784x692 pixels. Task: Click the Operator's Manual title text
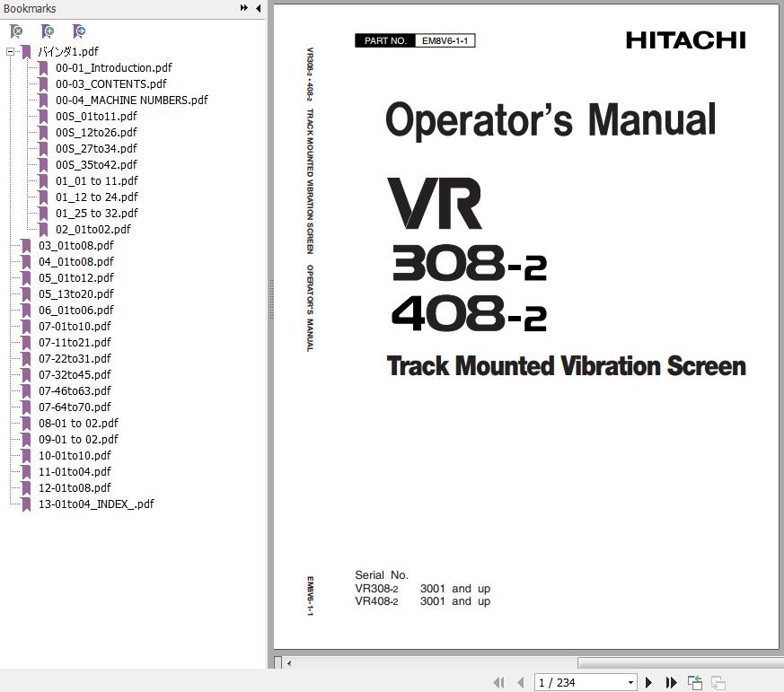tap(551, 120)
